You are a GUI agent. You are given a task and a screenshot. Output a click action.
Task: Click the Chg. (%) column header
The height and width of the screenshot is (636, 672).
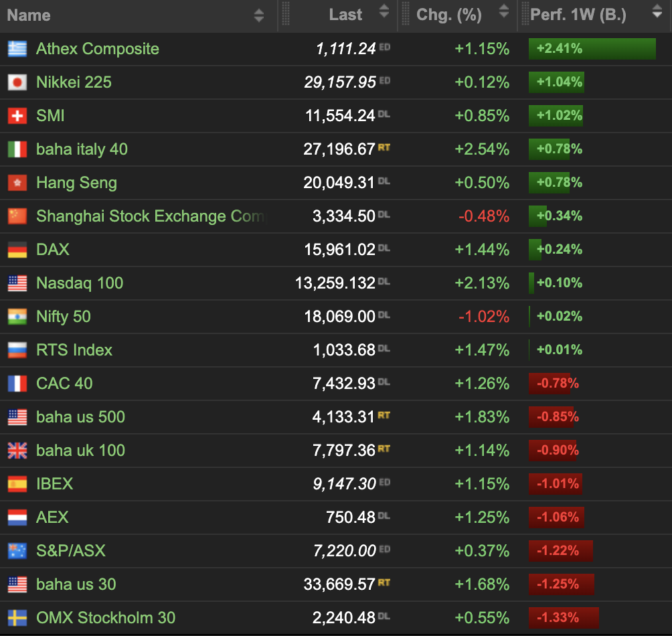(x=448, y=15)
